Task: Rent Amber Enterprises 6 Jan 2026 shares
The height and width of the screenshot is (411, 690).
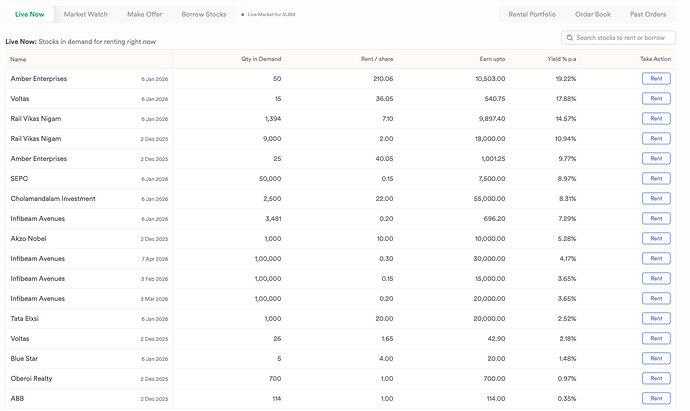Action: click(656, 78)
